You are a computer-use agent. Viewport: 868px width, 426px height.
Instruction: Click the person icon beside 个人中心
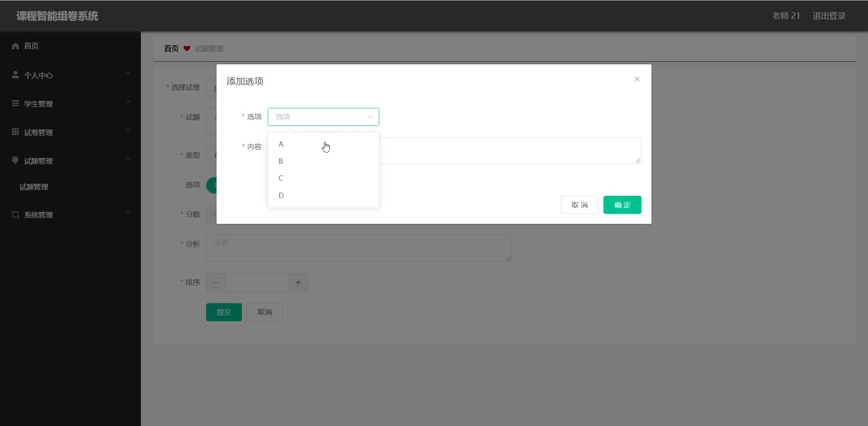(15, 75)
